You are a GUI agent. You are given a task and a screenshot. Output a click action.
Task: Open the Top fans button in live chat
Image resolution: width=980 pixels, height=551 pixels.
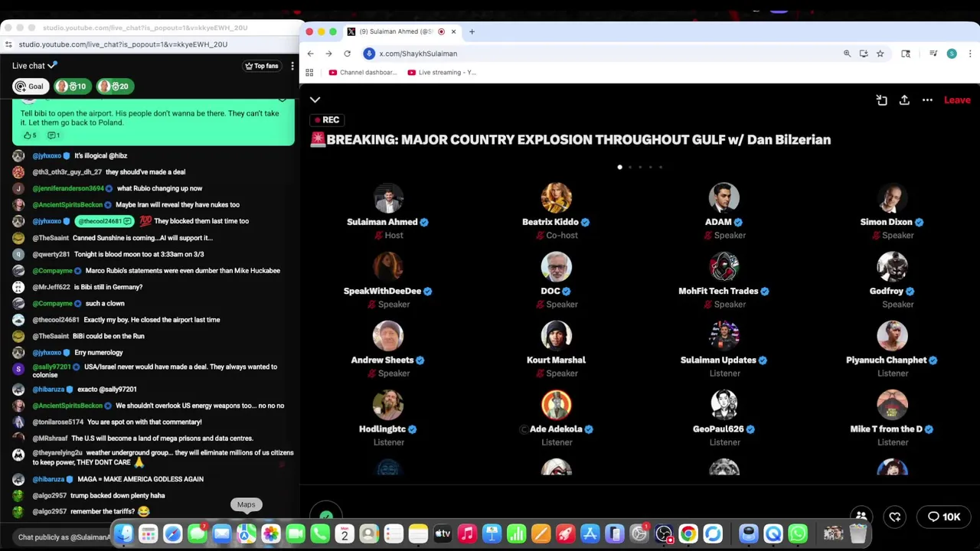click(261, 66)
